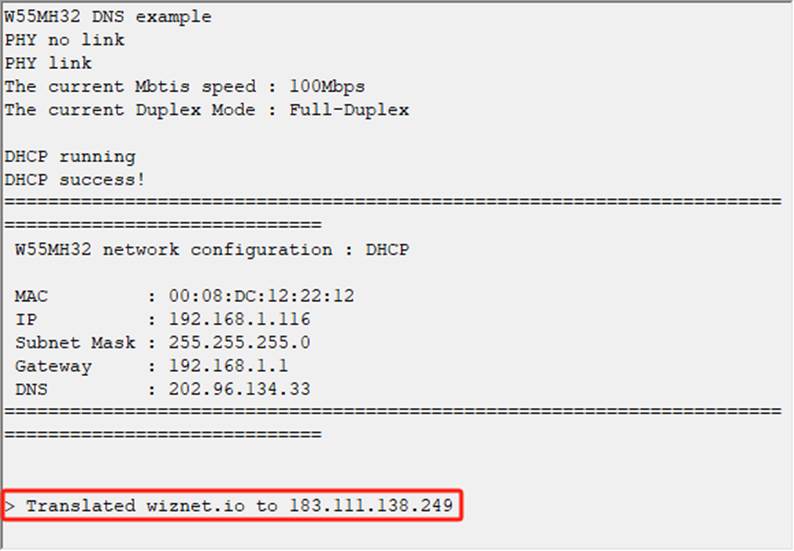
Task: Click the 'Subnet Mask' label
Action: [75, 342]
